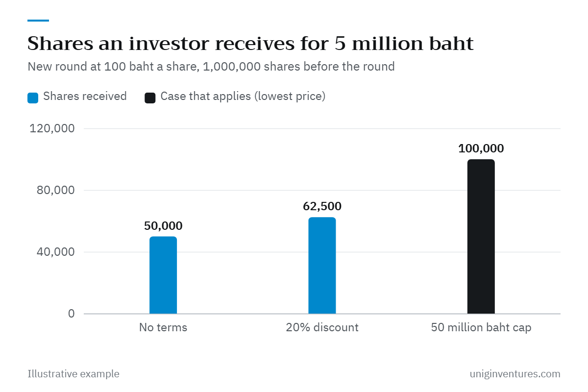Viewport: 588px width, 392px height.
Task: Click the 20% discount axis label
Action: 322,327
